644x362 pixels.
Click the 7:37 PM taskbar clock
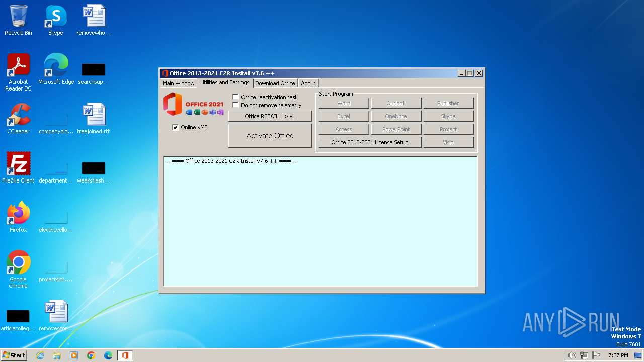[x=618, y=355]
